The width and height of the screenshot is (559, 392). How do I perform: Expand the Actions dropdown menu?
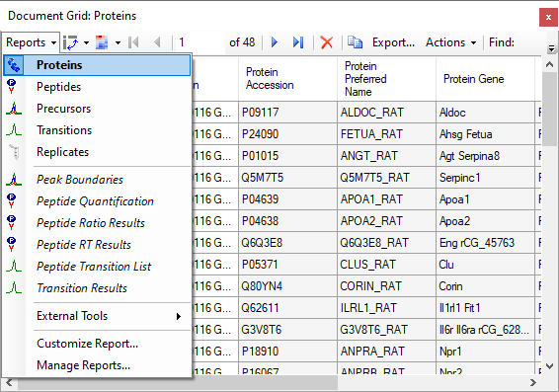(450, 42)
